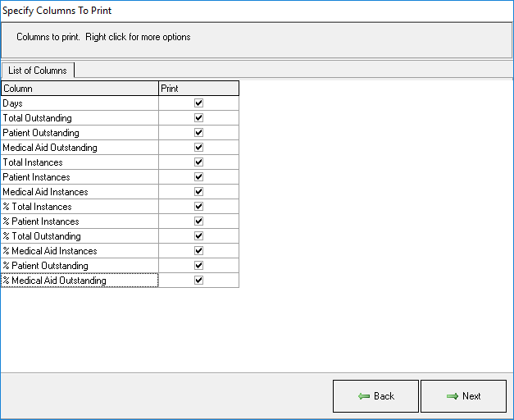Select the Days row name cell

coord(80,103)
